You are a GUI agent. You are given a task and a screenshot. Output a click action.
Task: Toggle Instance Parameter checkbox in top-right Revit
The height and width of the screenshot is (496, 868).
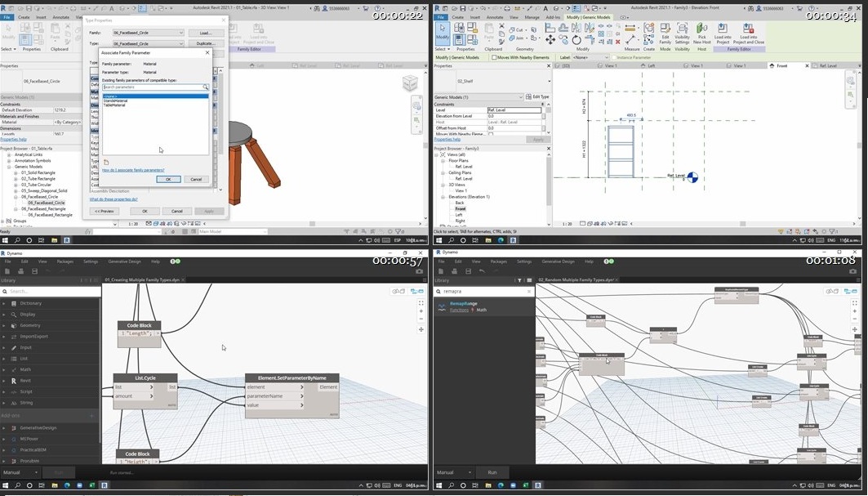tap(613, 57)
